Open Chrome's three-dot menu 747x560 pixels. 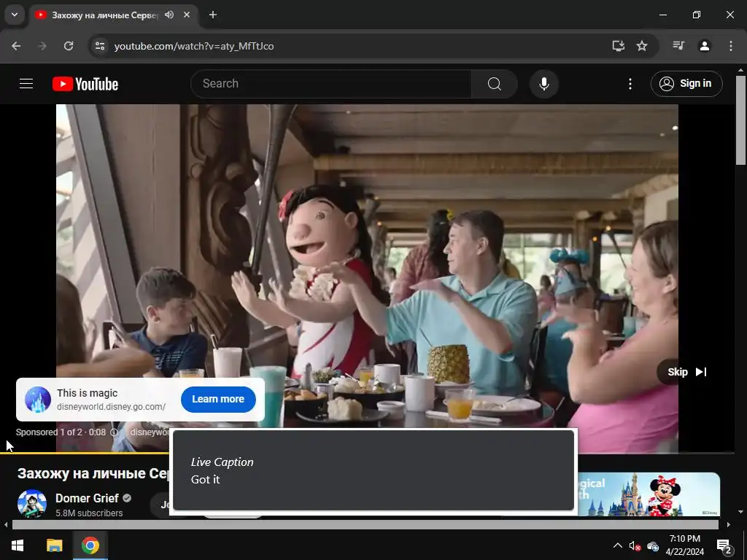(x=731, y=46)
